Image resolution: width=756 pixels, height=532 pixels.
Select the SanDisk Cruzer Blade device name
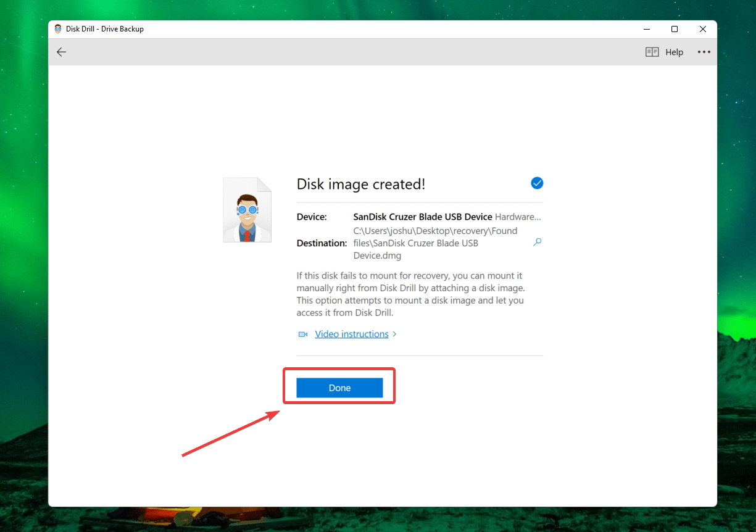pyautogui.click(x=423, y=217)
